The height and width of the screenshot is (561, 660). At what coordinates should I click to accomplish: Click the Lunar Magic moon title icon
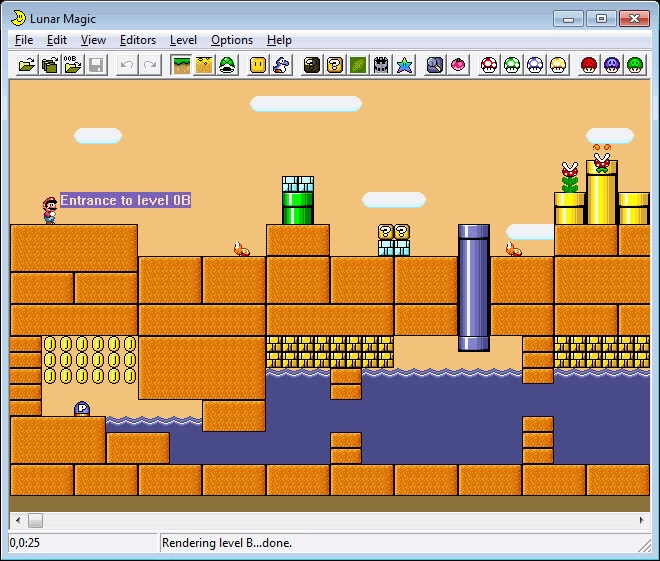coord(18,19)
